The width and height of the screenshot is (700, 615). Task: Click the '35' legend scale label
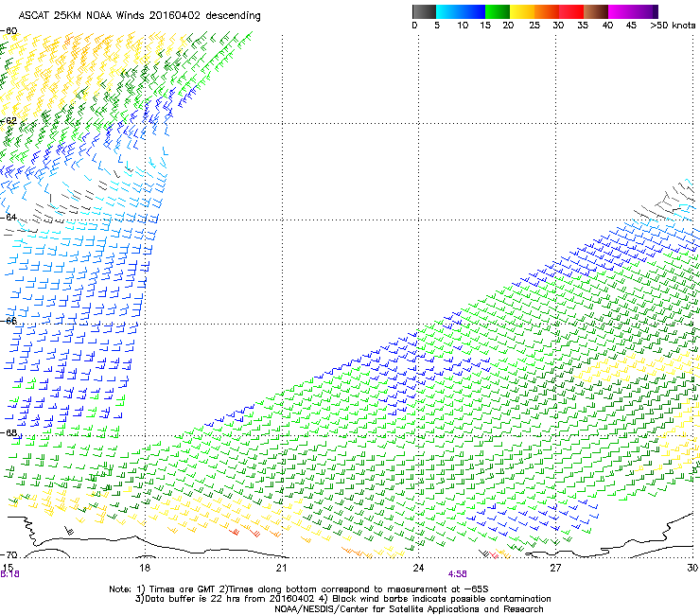[x=583, y=26]
